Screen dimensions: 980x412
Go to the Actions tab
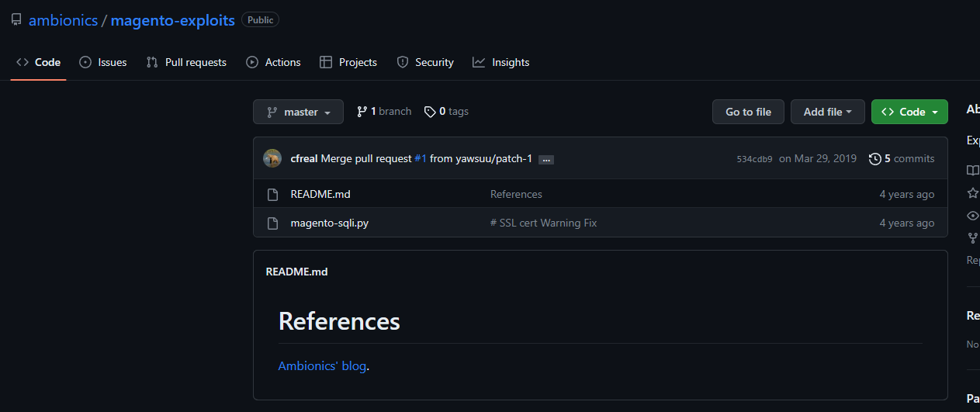point(273,62)
